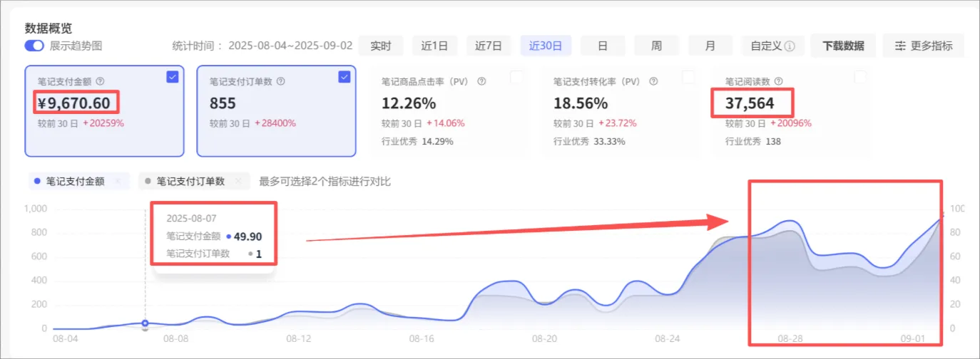Toggle off the 展示趋势图 switch

[x=34, y=46]
